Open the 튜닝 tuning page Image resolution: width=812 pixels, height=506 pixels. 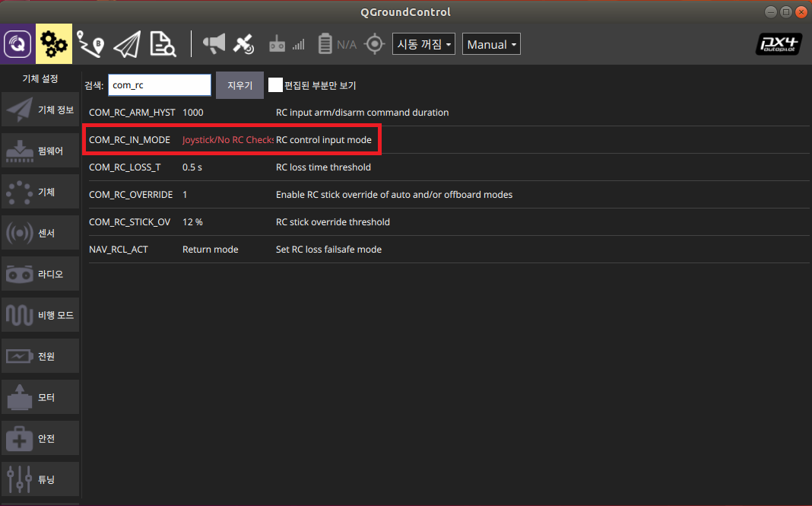click(40, 479)
